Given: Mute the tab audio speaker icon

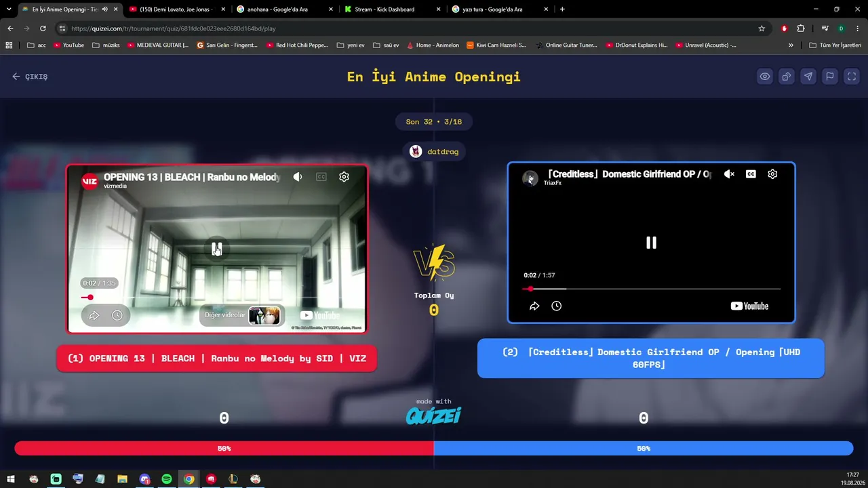Looking at the screenshot, I should [x=104, y=9].
